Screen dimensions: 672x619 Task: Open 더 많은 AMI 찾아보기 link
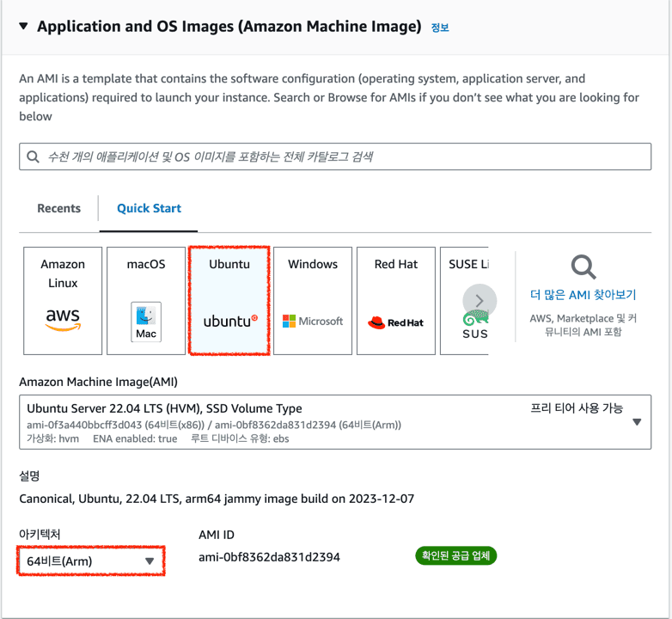pyautogui.click(x=583, y=295)
